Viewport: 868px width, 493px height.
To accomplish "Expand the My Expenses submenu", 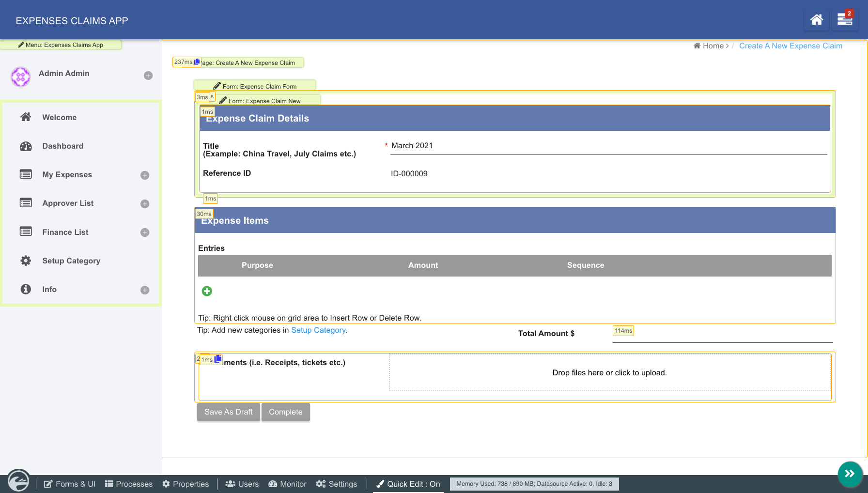I will coord(145,175).
